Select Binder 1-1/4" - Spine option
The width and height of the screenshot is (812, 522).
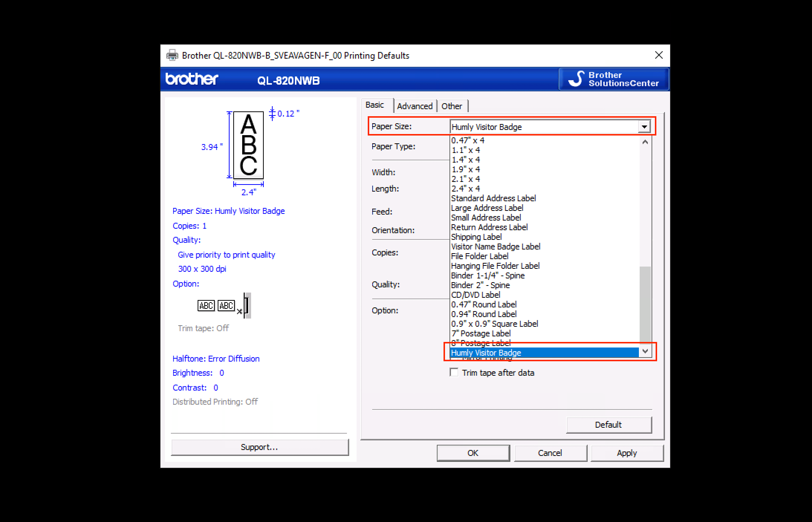coord(545,275)
